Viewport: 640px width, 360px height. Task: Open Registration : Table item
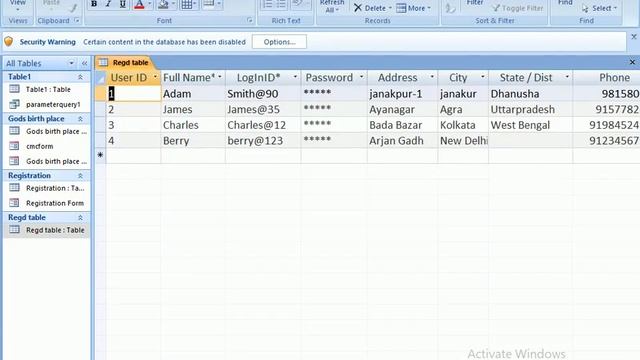47,188
